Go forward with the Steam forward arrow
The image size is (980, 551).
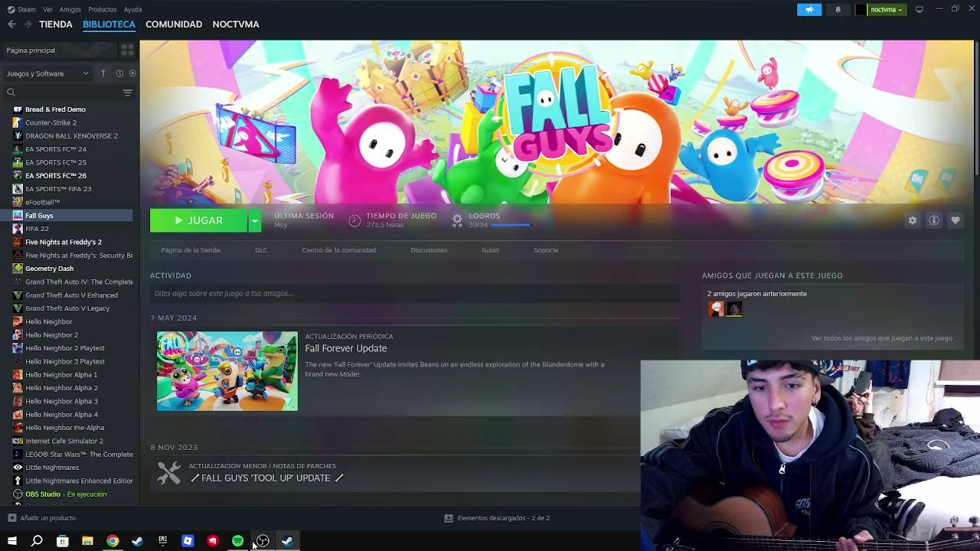(x=28, y=24)
